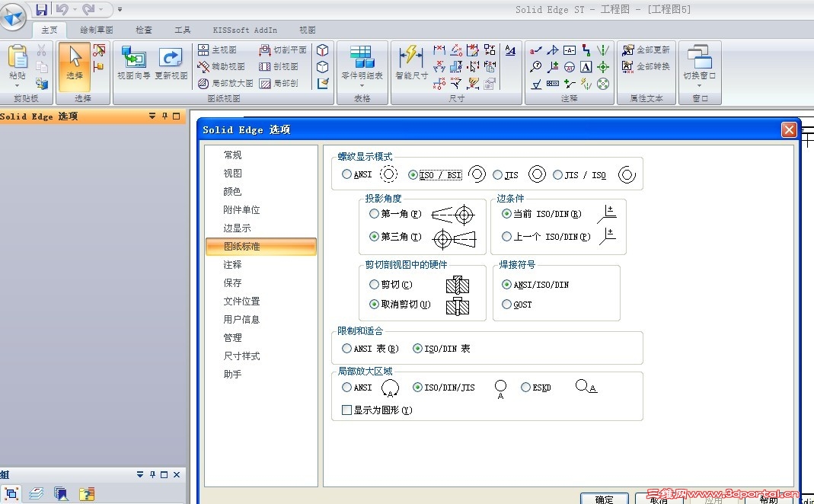Choose ANSI 表 limits and fits
This screenshot has height=504, width=814.
[x=346, y=348]
